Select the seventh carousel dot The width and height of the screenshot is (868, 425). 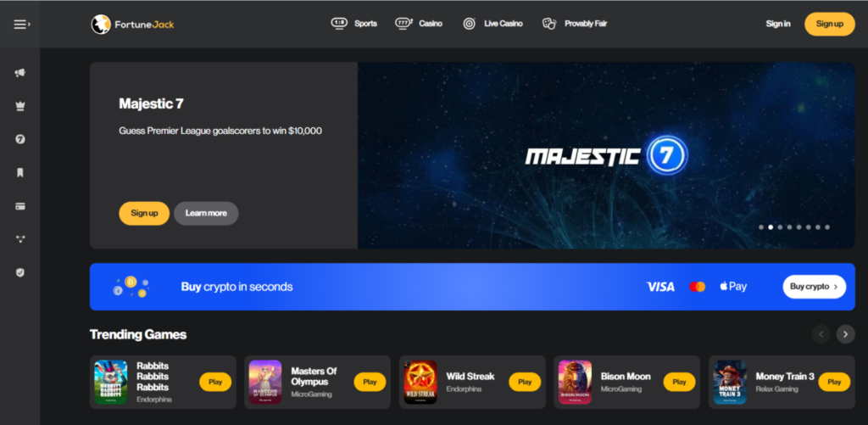click(x=818, y=227)
